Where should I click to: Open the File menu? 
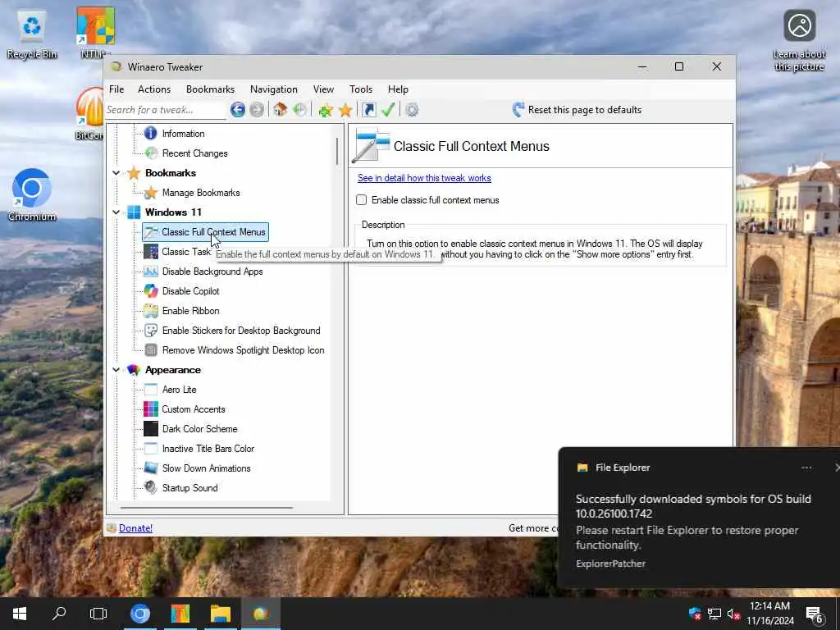pyautogui.click(x=116, y=89)
